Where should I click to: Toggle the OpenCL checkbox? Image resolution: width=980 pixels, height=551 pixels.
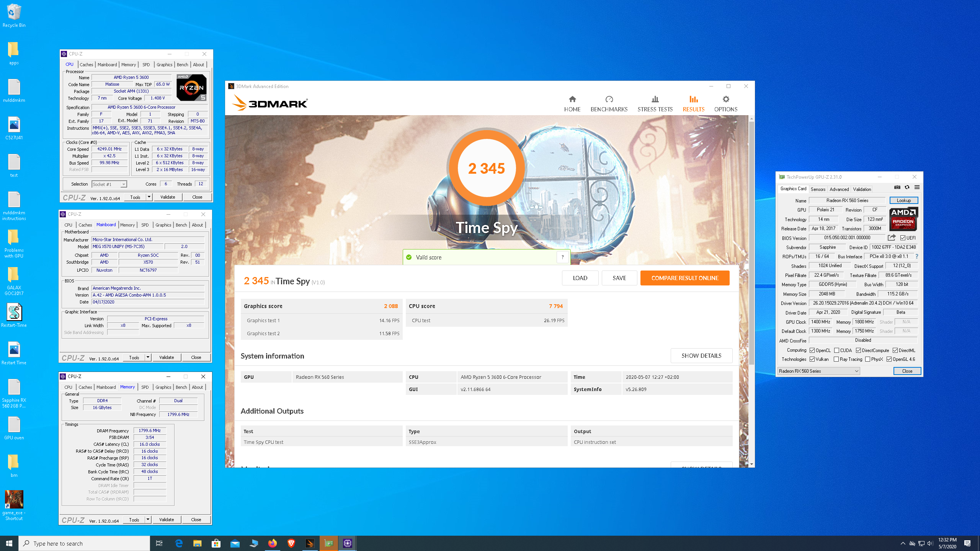click(812, 350)
